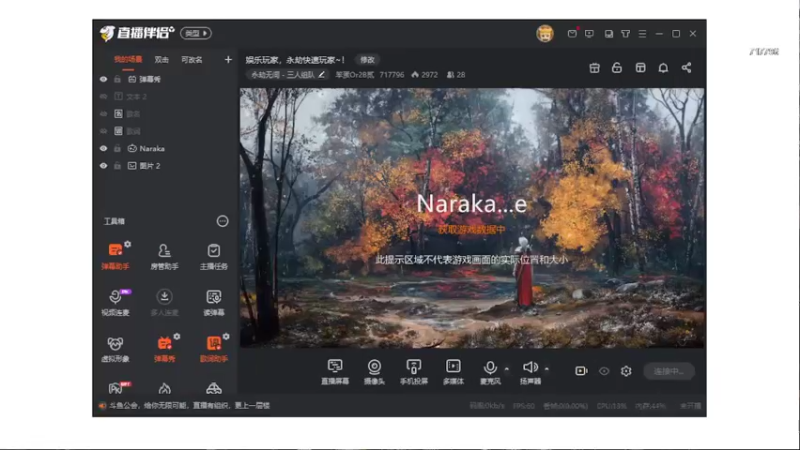The width and height of the screenshot is (800, 450).
Task: Toggle lock on 弹幕秀 source
Action: coord(117,80)
